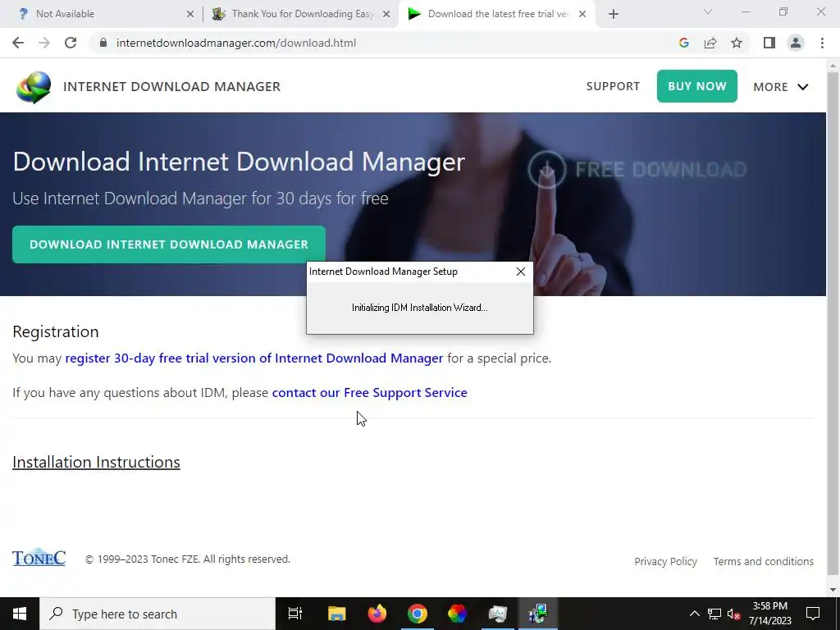840x630 pixels.
Task: Close the IDM Setup dialog
Action: coord(521,272)
